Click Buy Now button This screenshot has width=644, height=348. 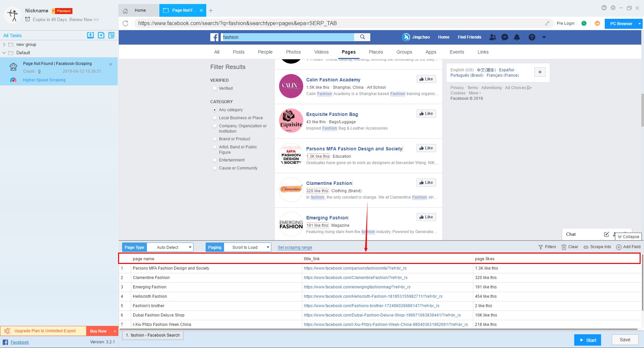pyautogui.click(x=98, y=331)
